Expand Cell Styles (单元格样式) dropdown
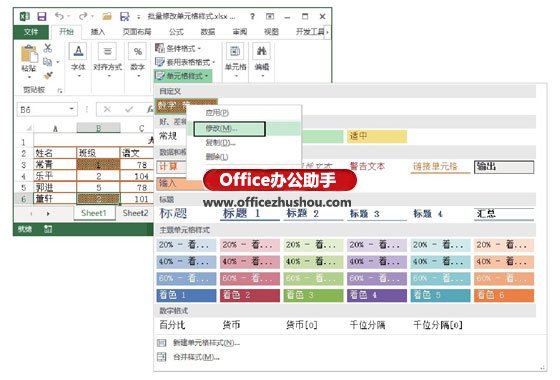560x380 pixels. [206, 76]
